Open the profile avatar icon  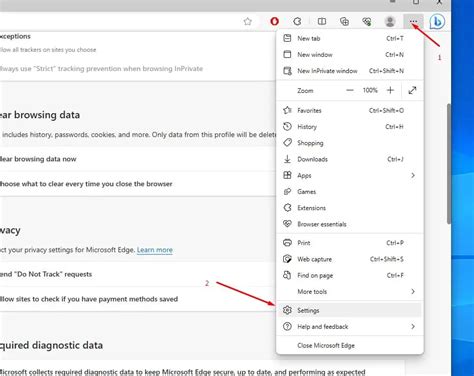[x=390, y=22]
